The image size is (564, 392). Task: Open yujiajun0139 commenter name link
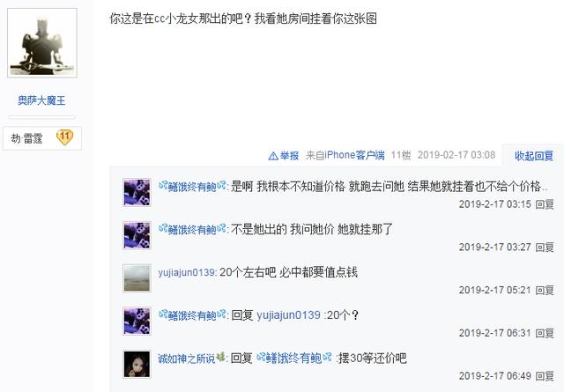click(x=187, y=272)
